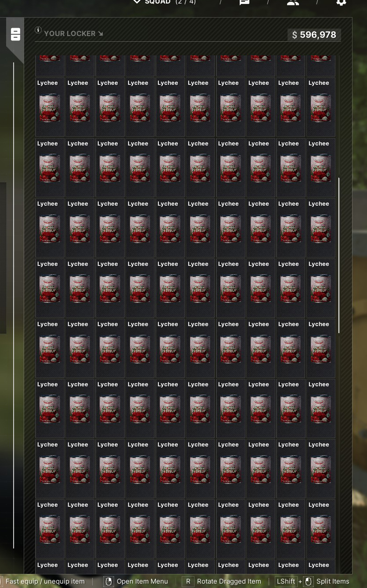Select the fifth Lychee can in second full row
The width and height of the screenshot is (367, 588).
pos(170,167)
